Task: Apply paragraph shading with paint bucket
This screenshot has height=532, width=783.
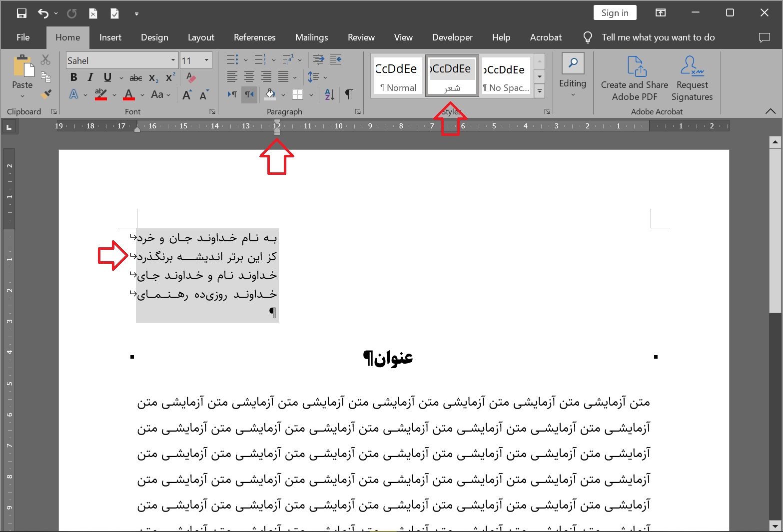Action: click(x=270, y=94)
